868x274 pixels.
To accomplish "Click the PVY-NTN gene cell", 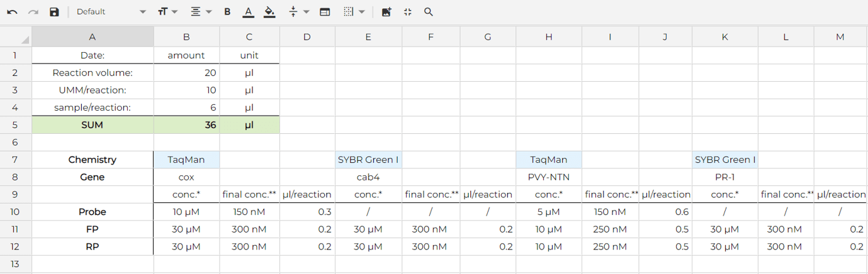I will pos(548,177).
